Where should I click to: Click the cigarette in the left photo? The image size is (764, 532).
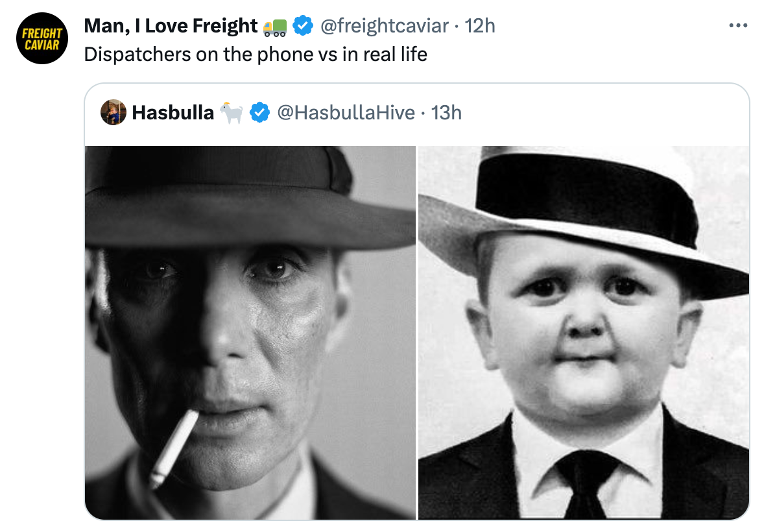174,447
